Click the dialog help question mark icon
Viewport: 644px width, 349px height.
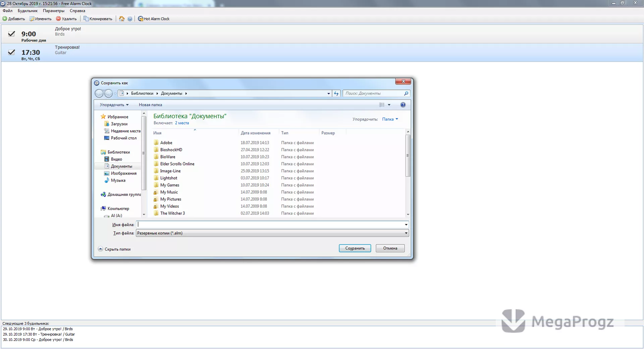pos(403,105)
